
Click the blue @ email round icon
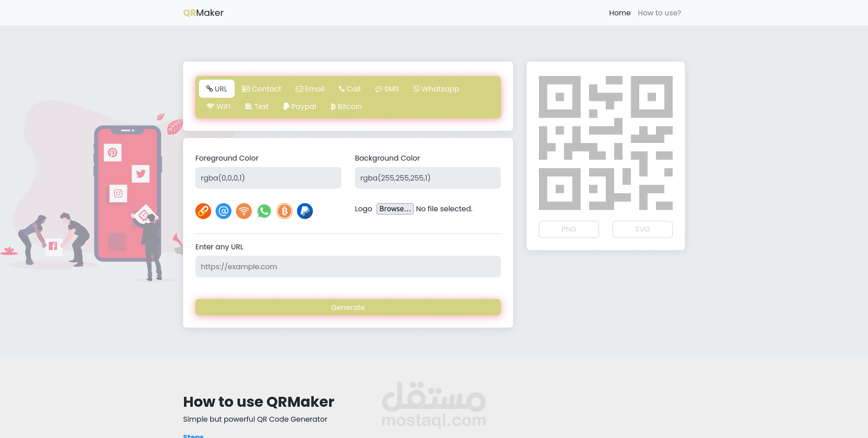click(x=223, y=211)
